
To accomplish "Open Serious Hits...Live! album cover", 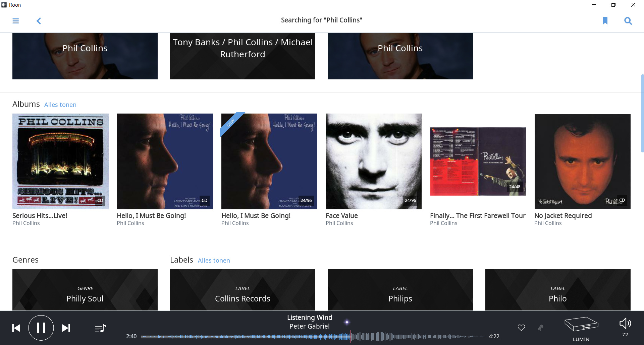I will tap(60, 161).
